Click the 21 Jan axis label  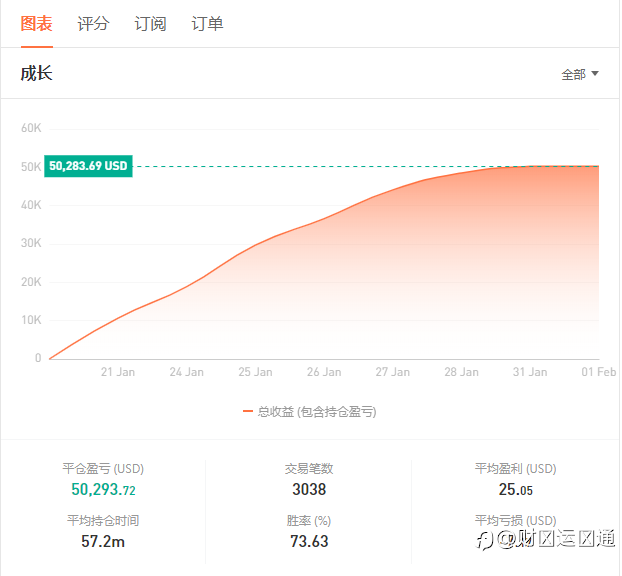click(x=118, y=372)
